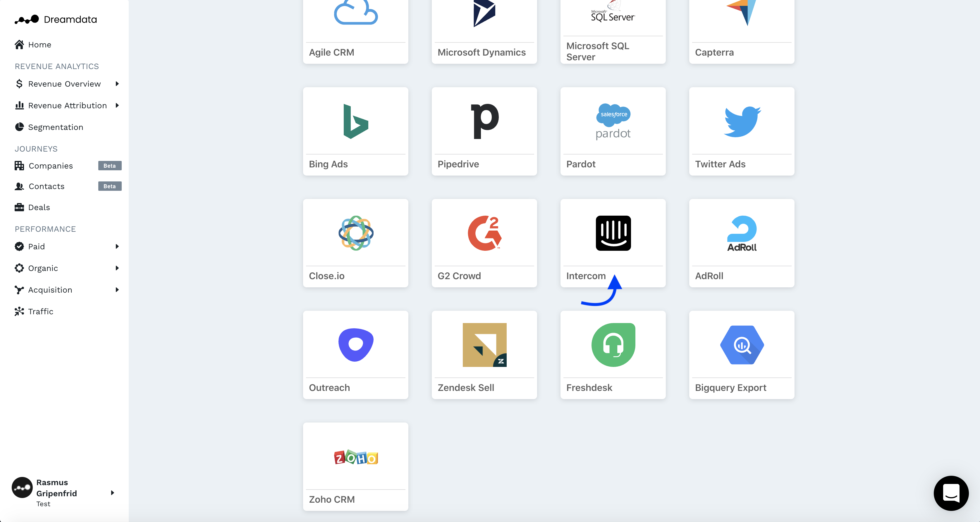Click the Beta badge next to Contacts
The height and width of the screenshot is (522, 980).
coord(110,186)
